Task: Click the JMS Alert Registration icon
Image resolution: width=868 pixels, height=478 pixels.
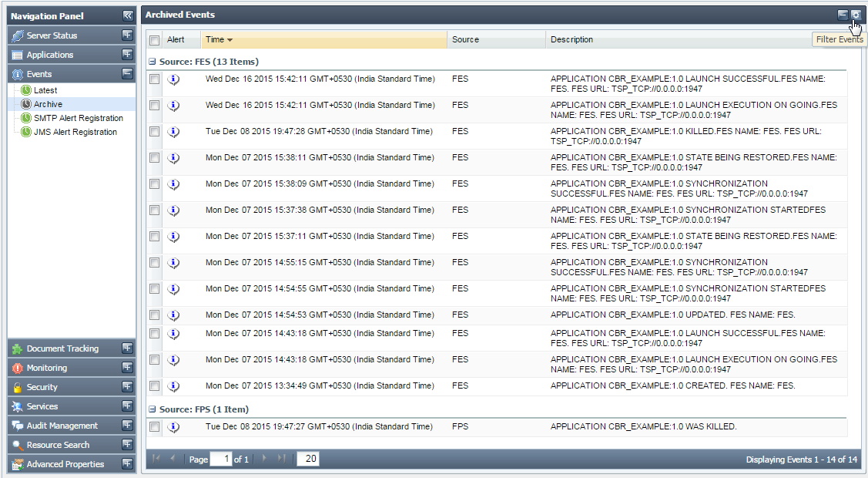Action: click(26, 132)
